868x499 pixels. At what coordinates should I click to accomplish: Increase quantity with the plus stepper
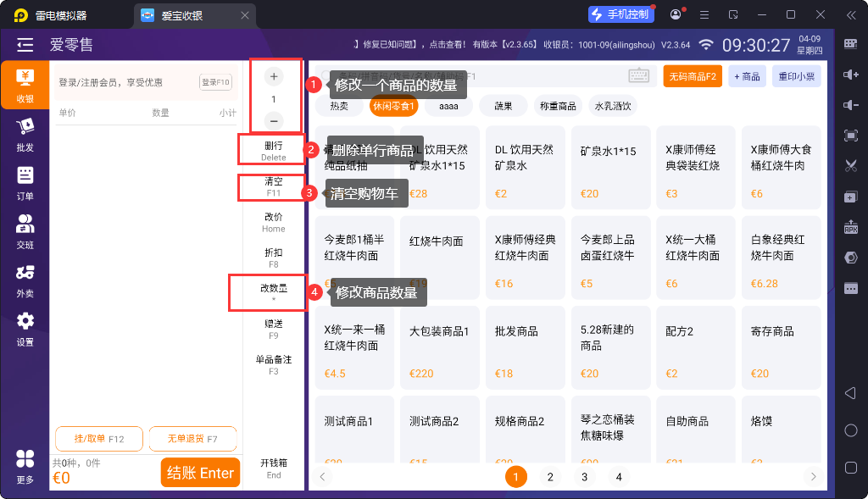[x=274, y=77]
